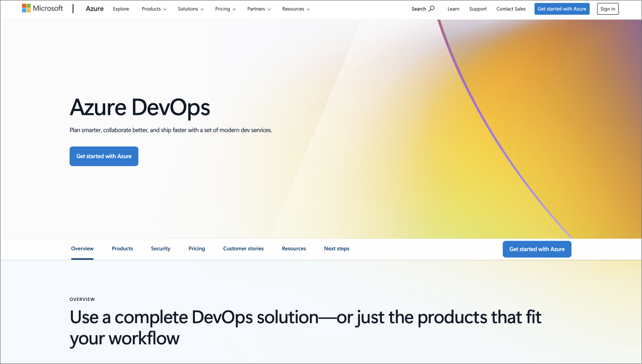Click hero Get started with Azure button
This screenshot has height=364, width=642.
coord(104,156)
